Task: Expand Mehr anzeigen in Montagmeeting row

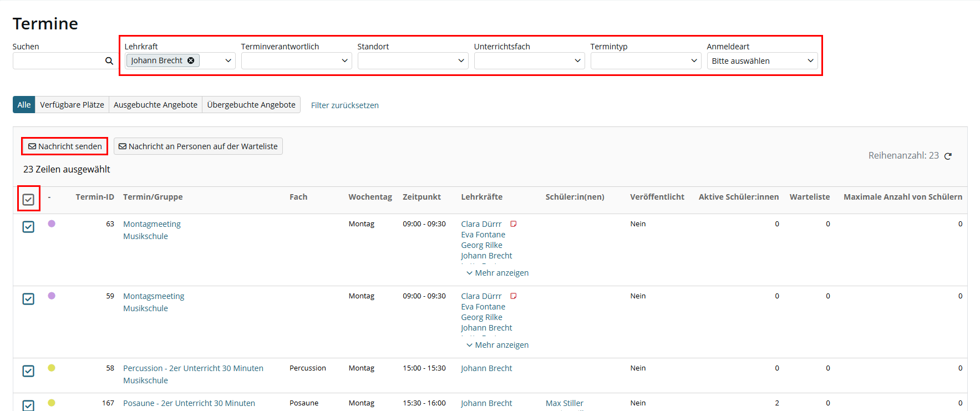Action: [497, 273]
